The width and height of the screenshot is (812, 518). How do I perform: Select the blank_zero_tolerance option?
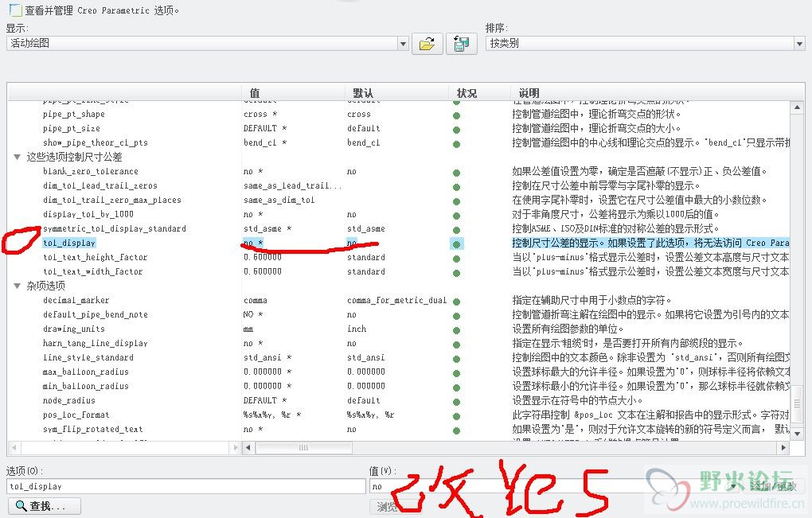tap(91, 171)
